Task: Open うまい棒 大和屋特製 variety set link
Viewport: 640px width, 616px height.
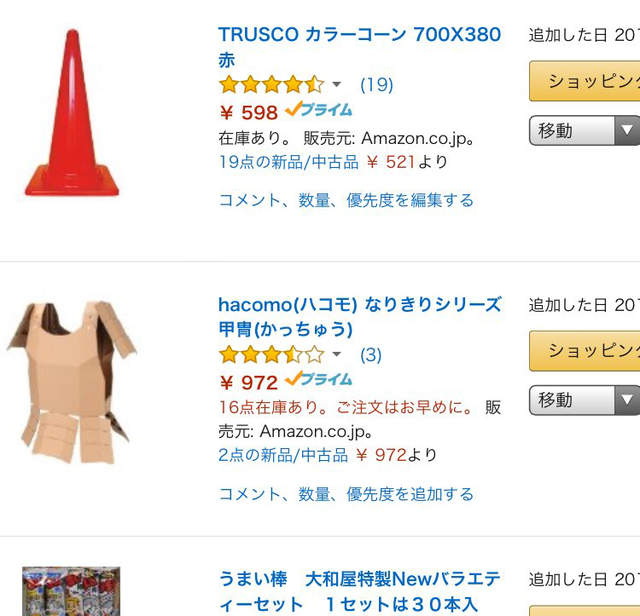Action: pyautogui.click(x=360, y=592)
